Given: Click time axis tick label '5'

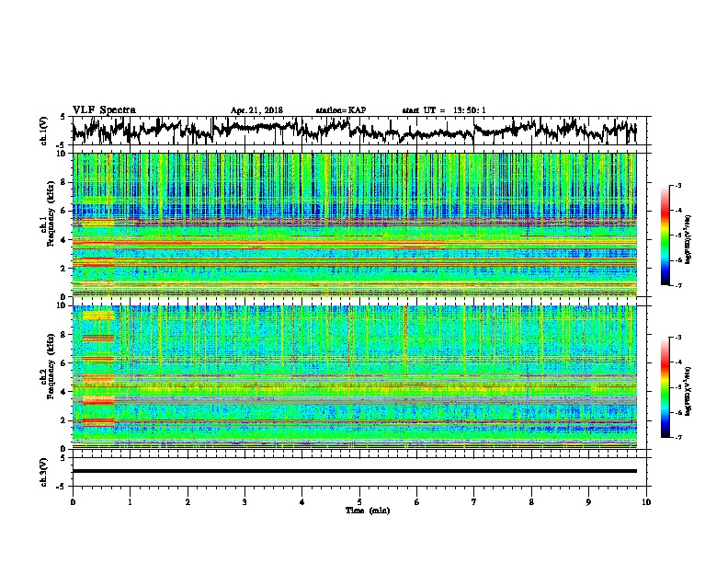Looking at the screenshot, I should click(359, 502).
